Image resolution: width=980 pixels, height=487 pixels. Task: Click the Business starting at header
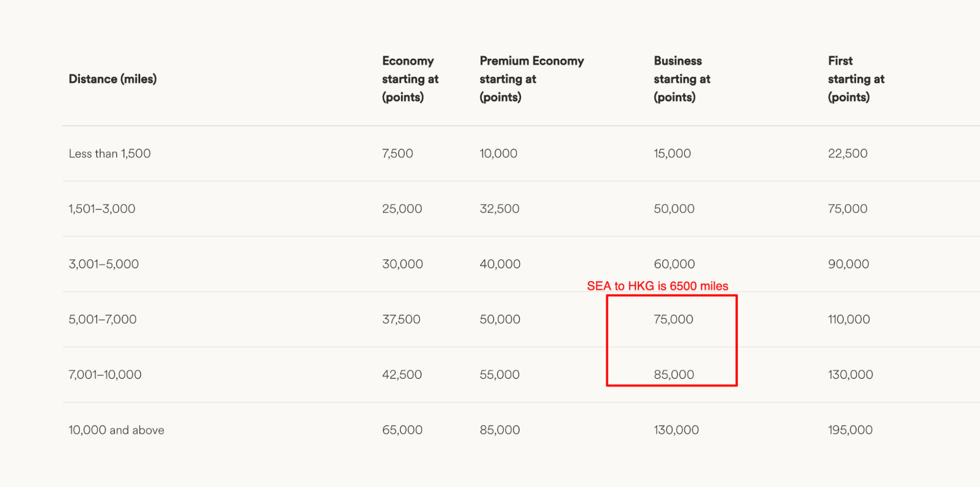click(682, 79)
